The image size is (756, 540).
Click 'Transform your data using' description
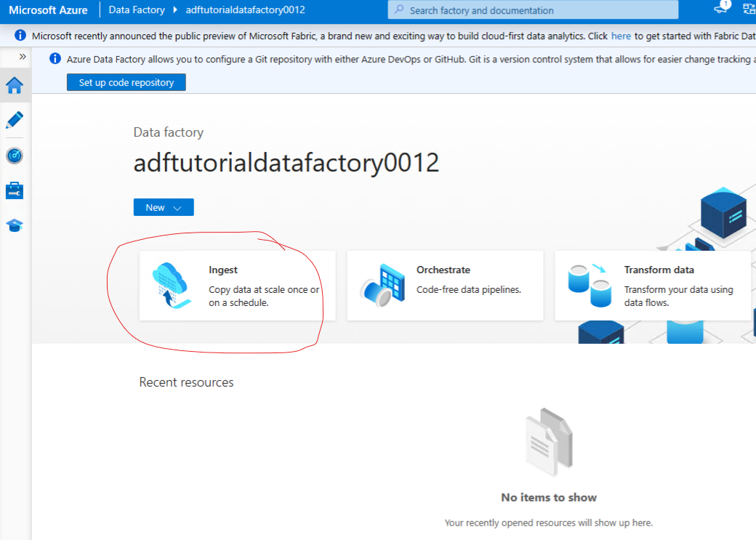pos(678,290)
